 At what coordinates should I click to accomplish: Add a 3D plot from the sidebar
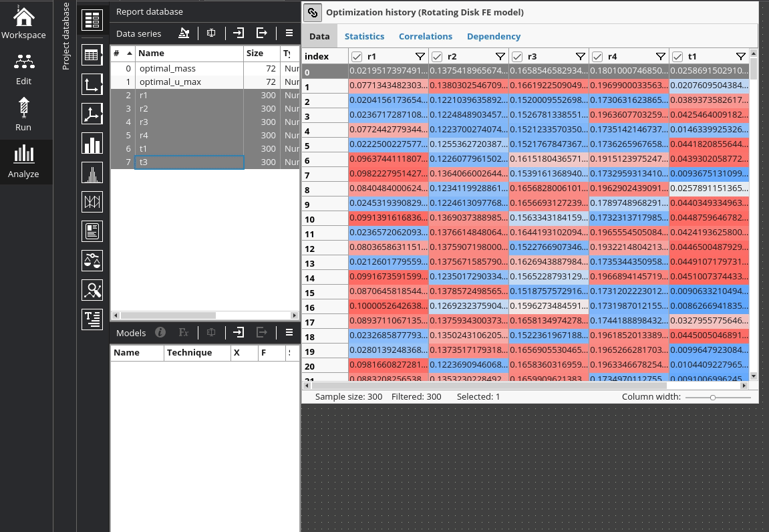click(92, 114)
